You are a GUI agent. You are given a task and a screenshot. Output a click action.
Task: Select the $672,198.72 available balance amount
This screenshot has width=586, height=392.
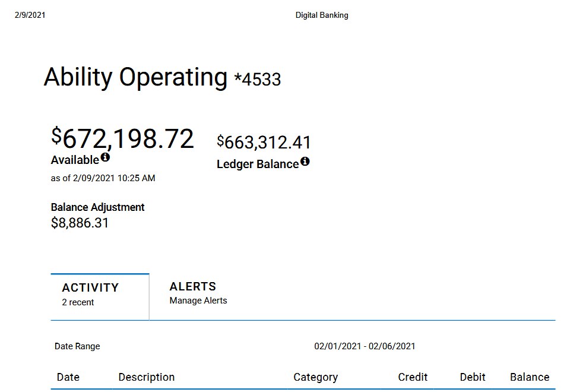(x=122, y=138)
